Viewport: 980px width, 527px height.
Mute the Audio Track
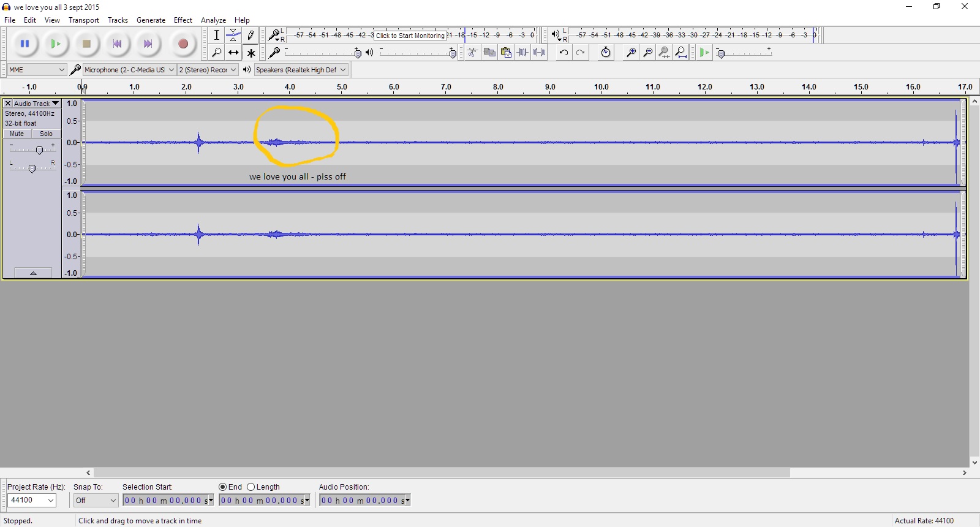(x=17, y=134)
